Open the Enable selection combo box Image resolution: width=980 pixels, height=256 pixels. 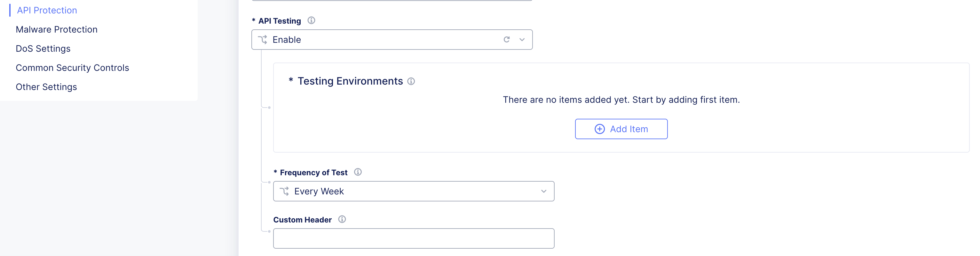(380, 40)
